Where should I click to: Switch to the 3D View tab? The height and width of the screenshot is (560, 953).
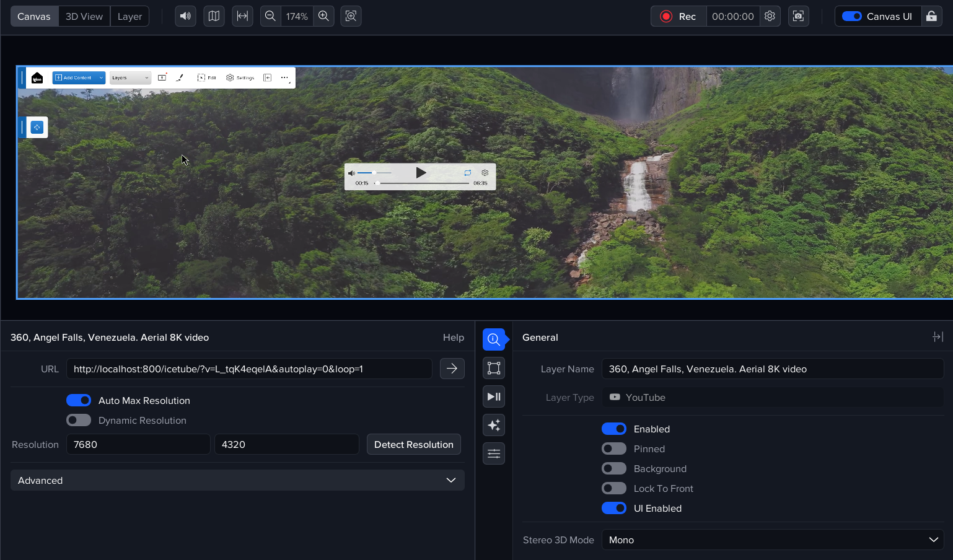84,17
